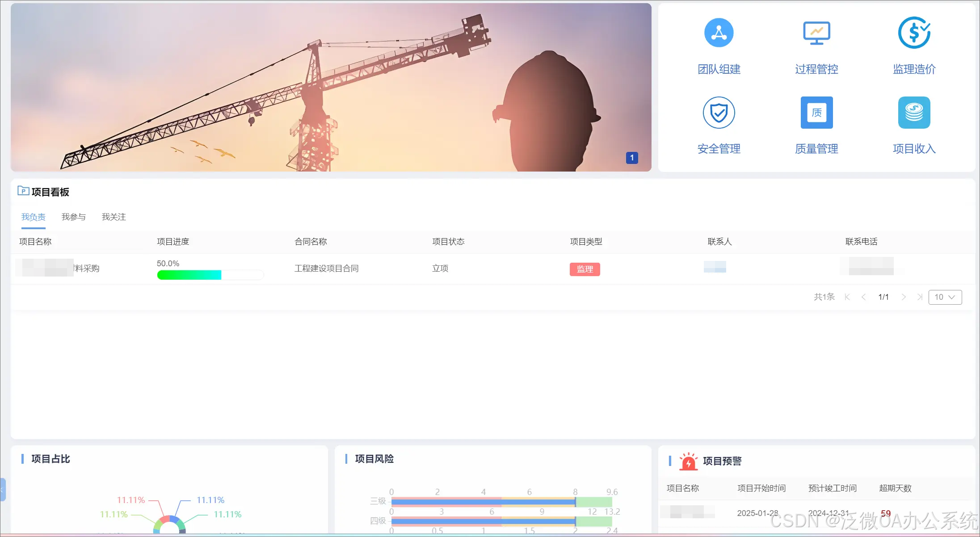Open the 团队组建 team building icon
The image size is (980, 537).
pos(719,33)
